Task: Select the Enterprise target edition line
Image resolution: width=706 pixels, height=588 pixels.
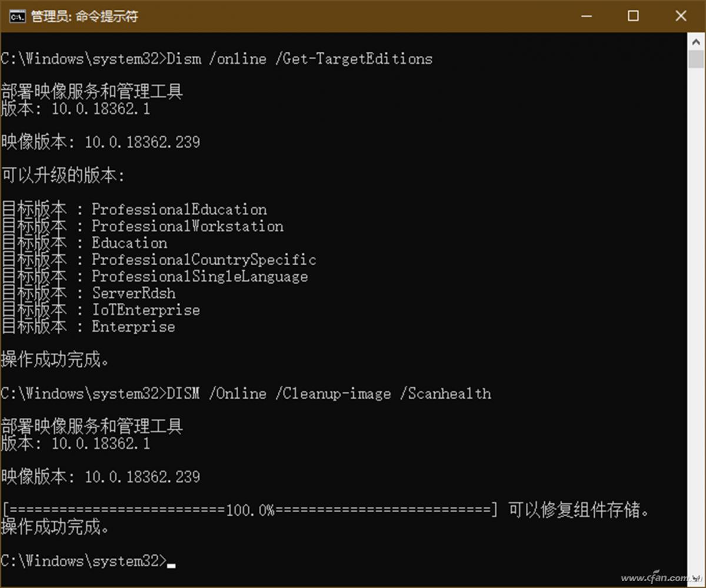Action: click(133, 327)
